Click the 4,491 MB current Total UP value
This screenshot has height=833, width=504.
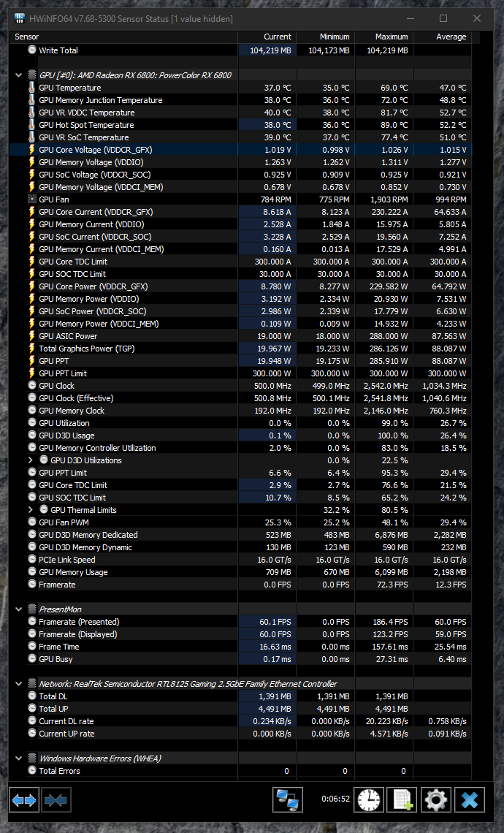coord(275,709)
